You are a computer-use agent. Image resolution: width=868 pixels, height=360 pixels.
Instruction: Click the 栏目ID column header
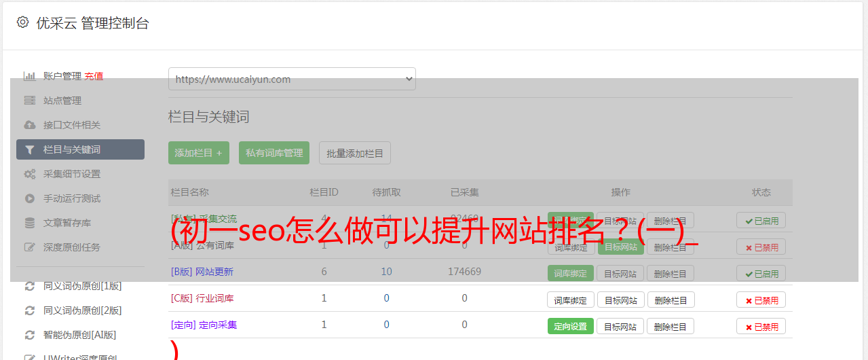coord(324,192)
